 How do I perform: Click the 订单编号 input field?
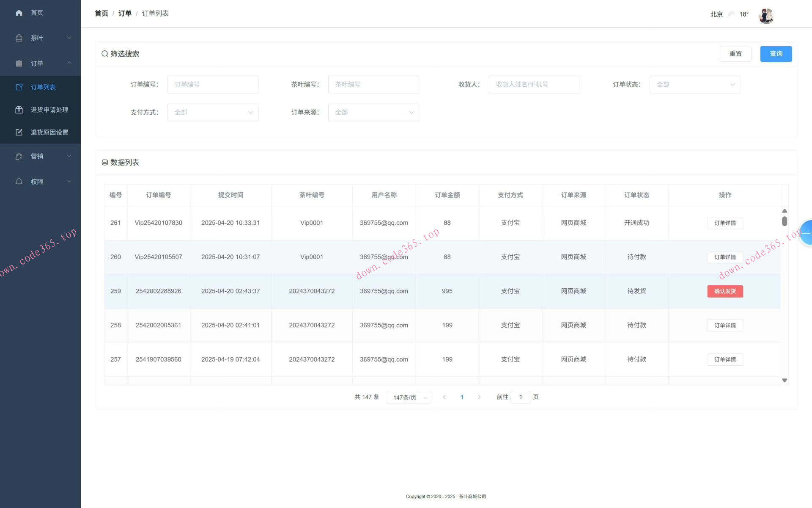213,85
